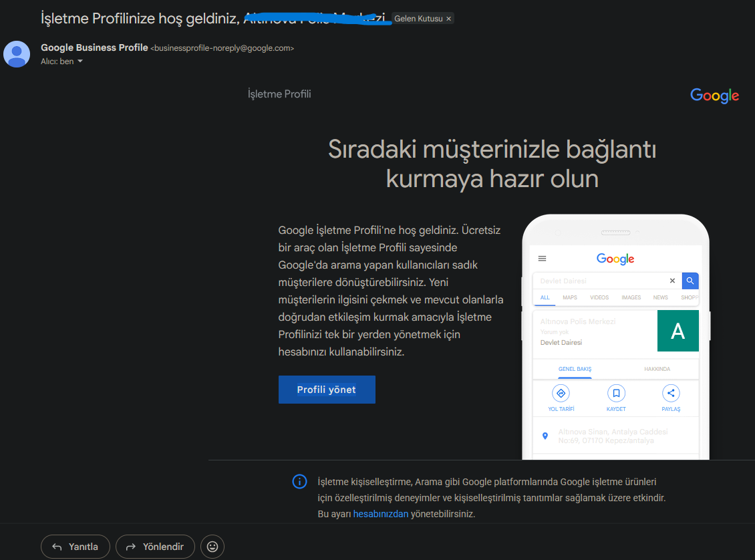The image size is (755, 560).
Task: Click the Sıradaki müşterinizle headline
Action: coord(492,164)
